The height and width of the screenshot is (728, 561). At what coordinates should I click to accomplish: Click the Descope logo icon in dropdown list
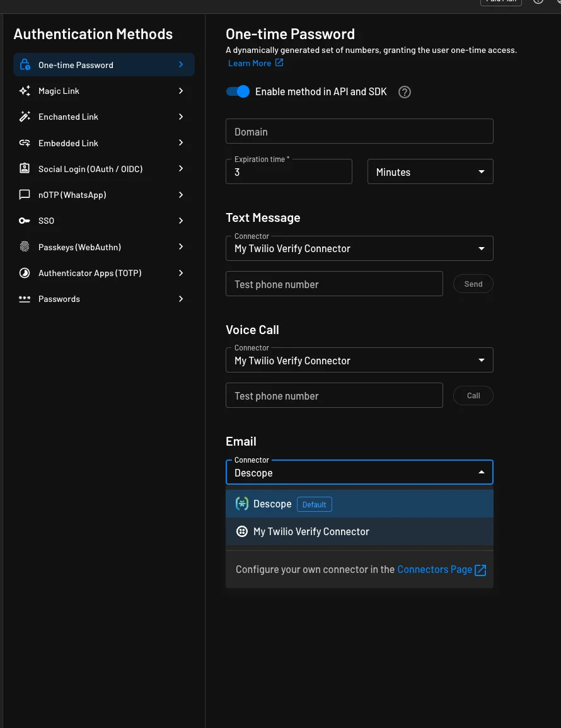point(242,504)
